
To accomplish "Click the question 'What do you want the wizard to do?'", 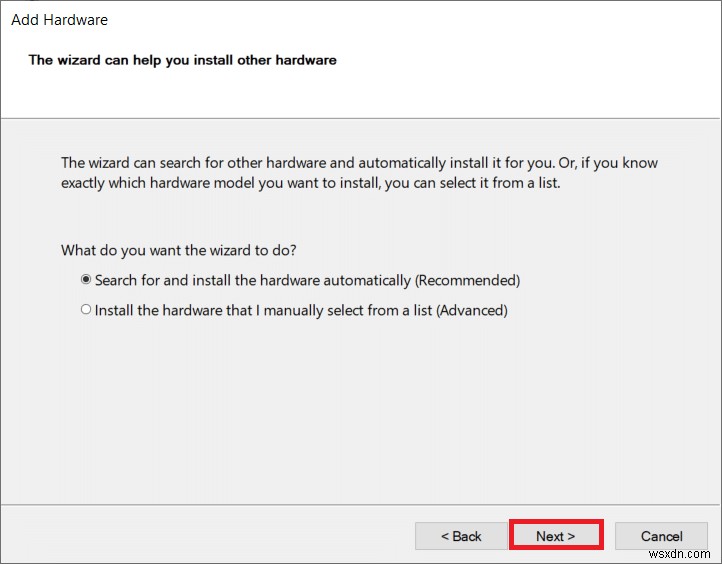I will (179, 250).
